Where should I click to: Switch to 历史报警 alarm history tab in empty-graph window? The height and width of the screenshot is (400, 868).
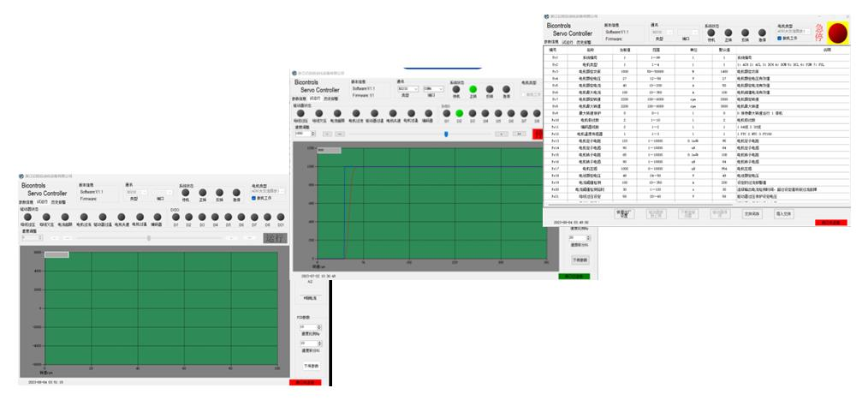pyautogui.click(x=58, y=203)
